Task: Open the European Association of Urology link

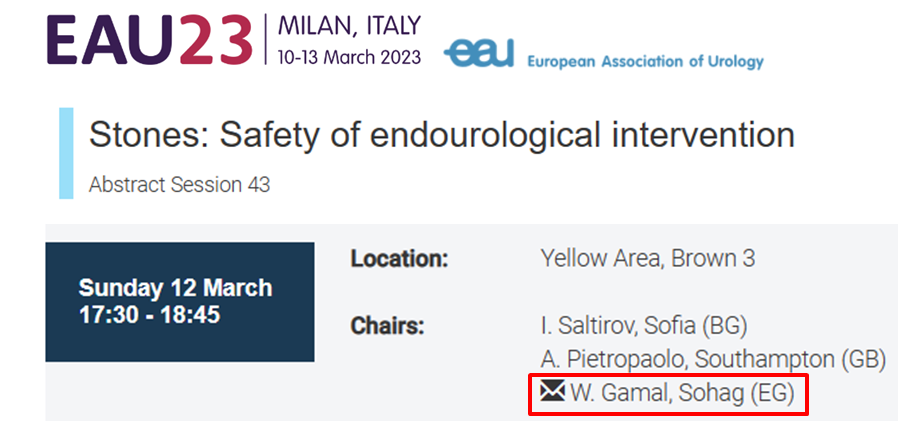Action: (645, 60)
